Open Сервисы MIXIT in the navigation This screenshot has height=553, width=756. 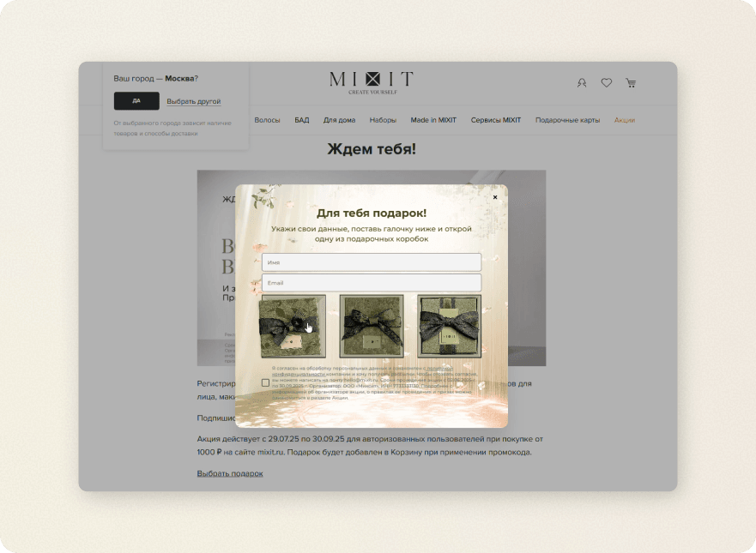coord(496,120)
